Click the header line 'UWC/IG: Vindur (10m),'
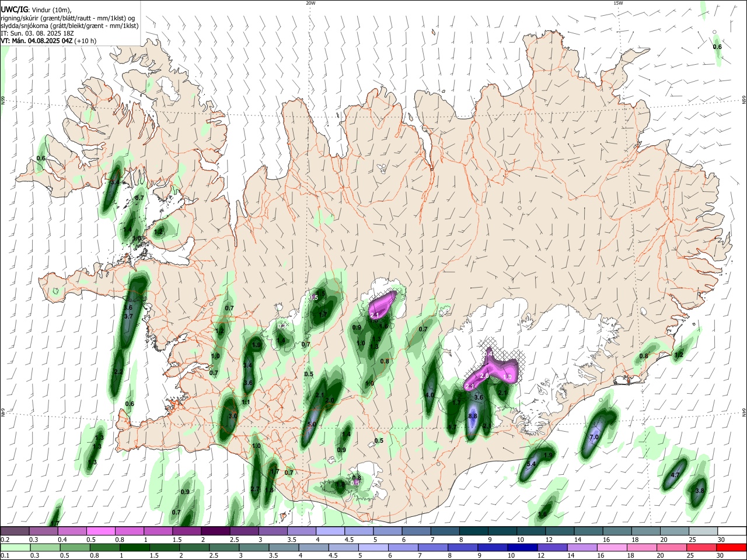The height and width of the screenshot is (560, 747). click(x=35, y=9)
